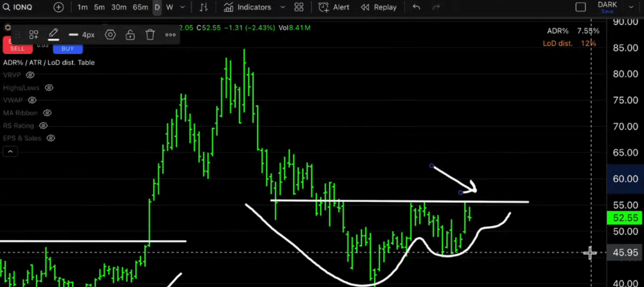Open the three-dot more options

pyautogui.click(x=170, y=35)
